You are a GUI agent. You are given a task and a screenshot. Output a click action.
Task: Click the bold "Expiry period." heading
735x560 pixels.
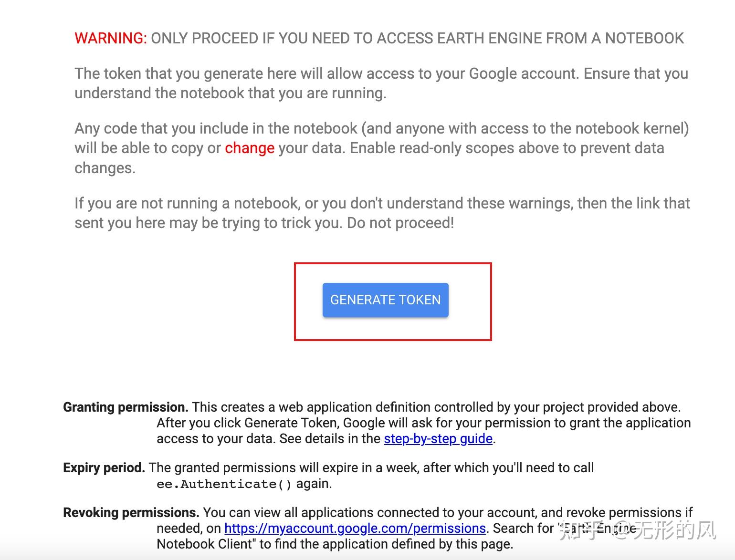point(104,467)
